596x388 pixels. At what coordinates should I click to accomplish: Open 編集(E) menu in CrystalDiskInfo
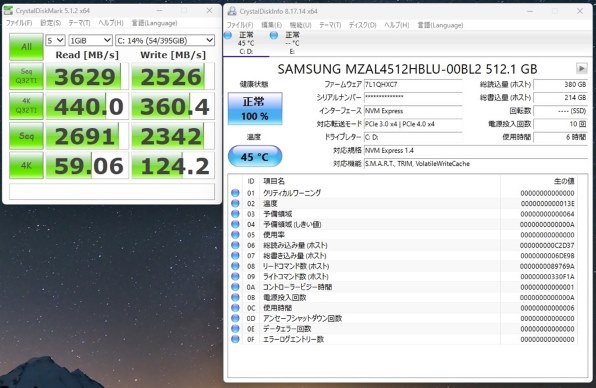(271, 25)
